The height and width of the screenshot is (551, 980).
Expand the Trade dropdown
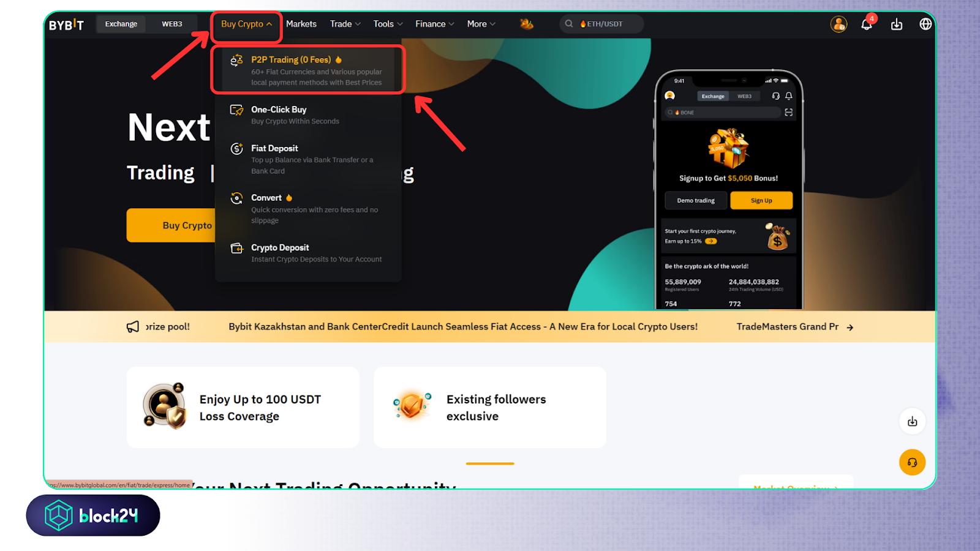pyautogui.click(x=345, y=24)
